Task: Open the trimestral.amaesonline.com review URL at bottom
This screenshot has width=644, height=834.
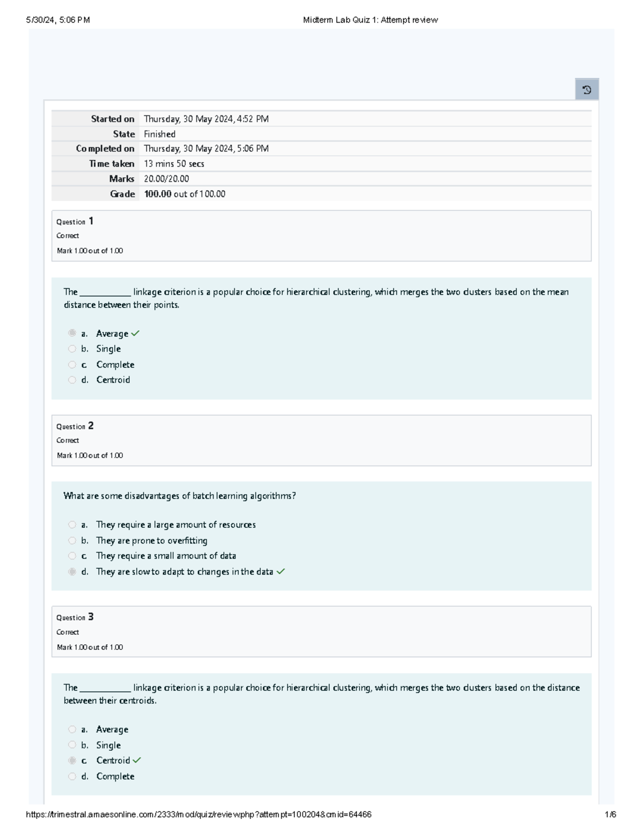Action: point(199,814)
